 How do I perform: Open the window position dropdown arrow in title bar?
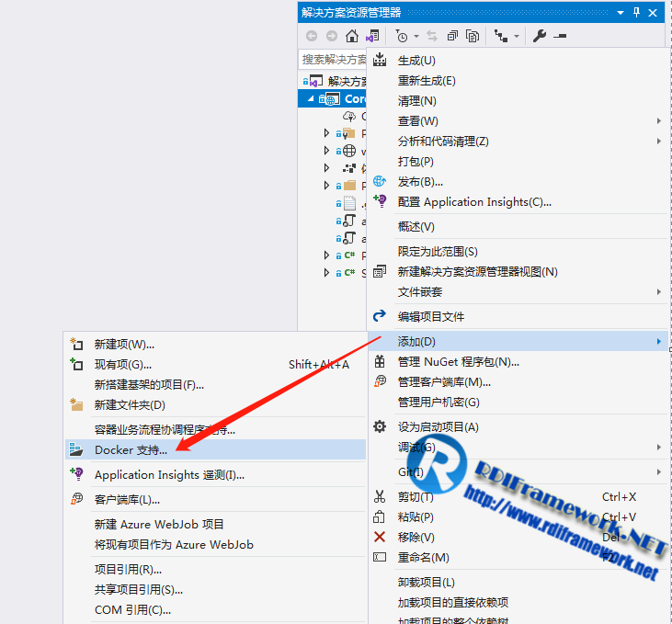(x=621, y=13)
